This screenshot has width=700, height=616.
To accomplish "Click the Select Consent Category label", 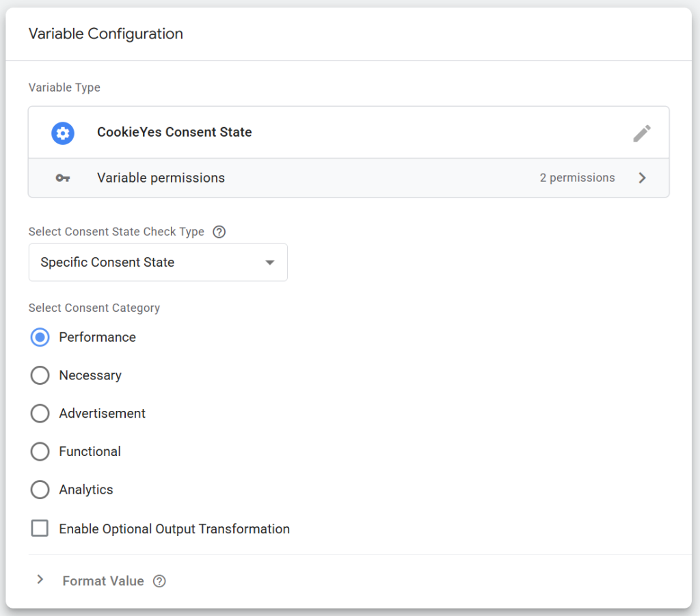I will [94, 308].
